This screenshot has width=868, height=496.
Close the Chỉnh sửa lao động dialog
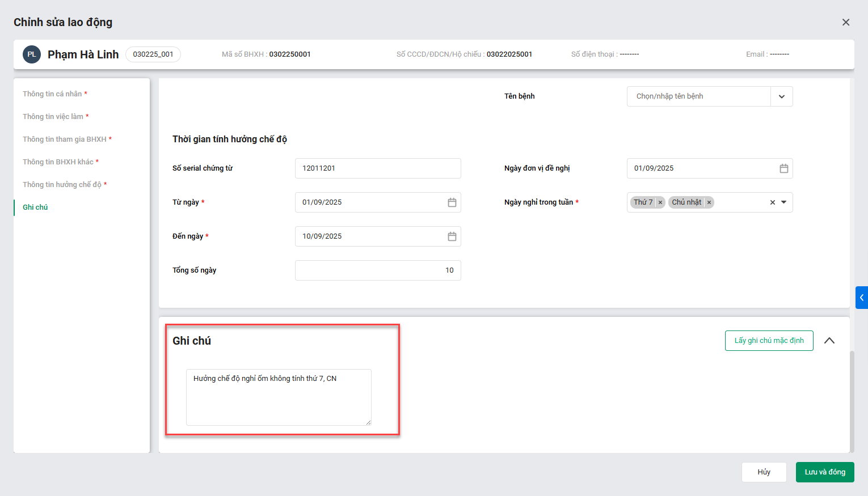846,22
